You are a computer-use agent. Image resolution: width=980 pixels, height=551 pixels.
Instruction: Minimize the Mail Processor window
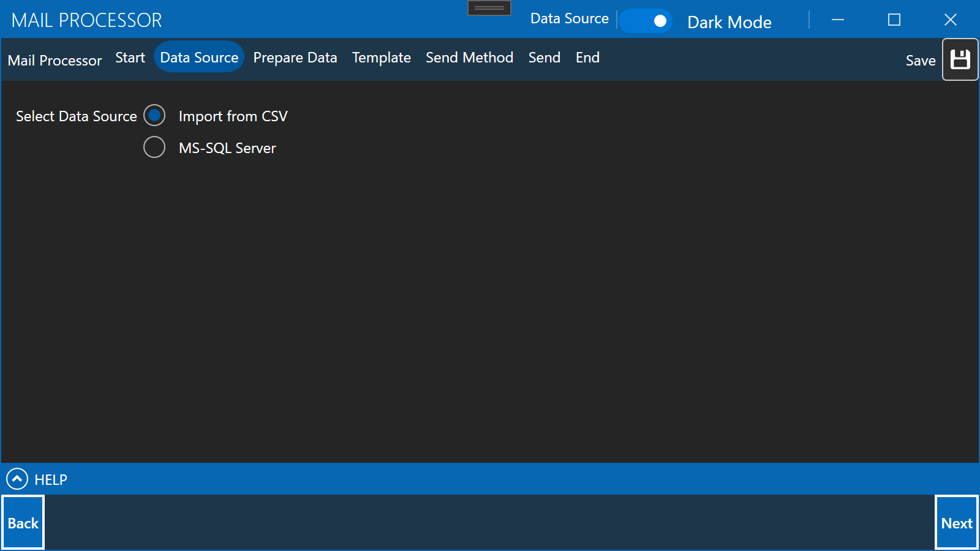838,20
